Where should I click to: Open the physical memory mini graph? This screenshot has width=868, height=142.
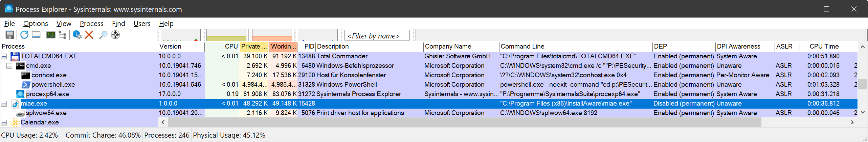pyautogui.click(x=272, y=35)
